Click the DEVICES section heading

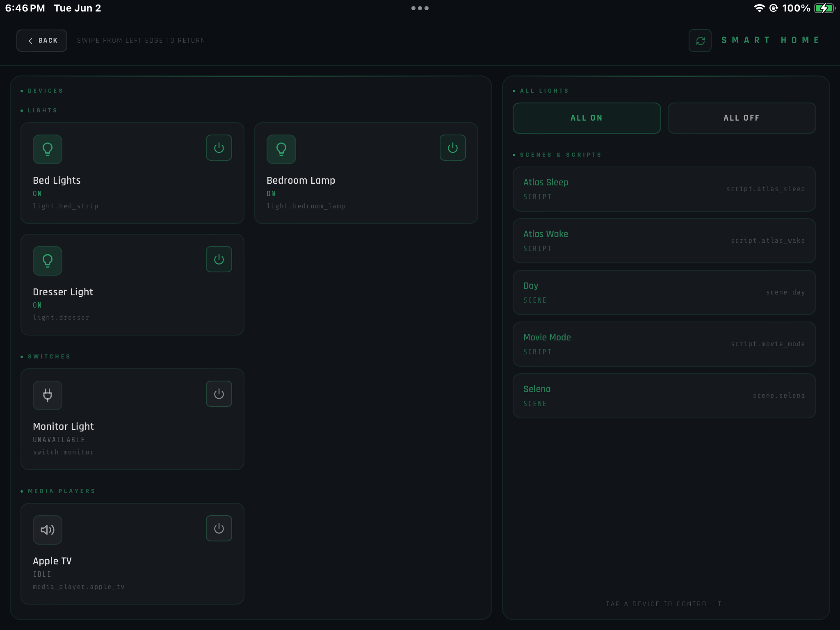pyautogui.click(x=45, y=91)
